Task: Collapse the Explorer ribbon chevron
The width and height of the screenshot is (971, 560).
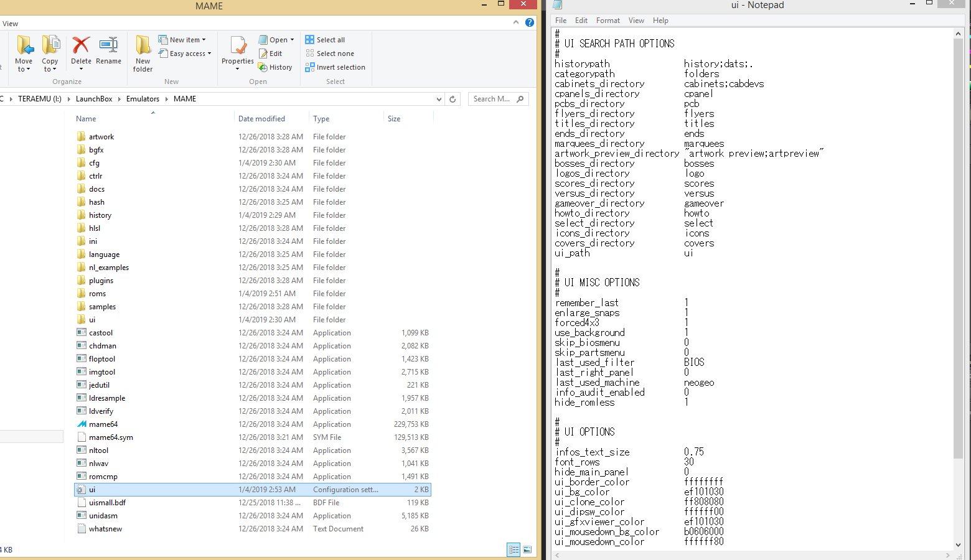Action: pyautogui.click(x=515, y=22)
